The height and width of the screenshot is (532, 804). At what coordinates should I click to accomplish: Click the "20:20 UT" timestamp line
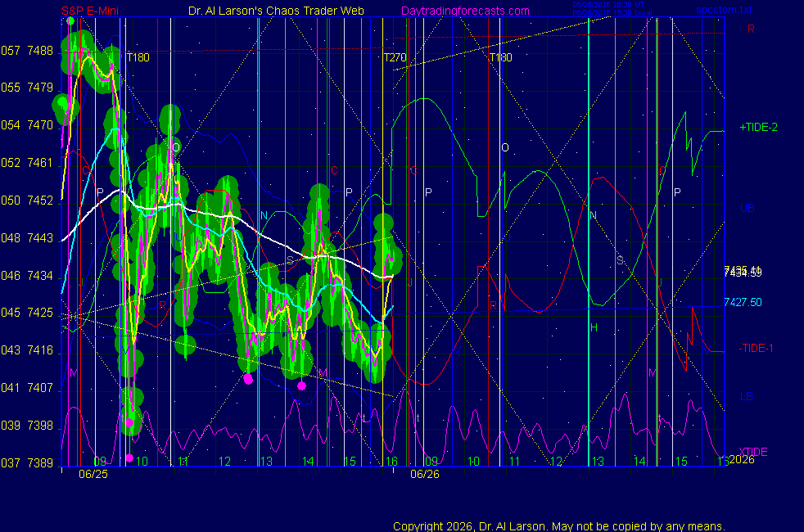[x=608, y=5]
